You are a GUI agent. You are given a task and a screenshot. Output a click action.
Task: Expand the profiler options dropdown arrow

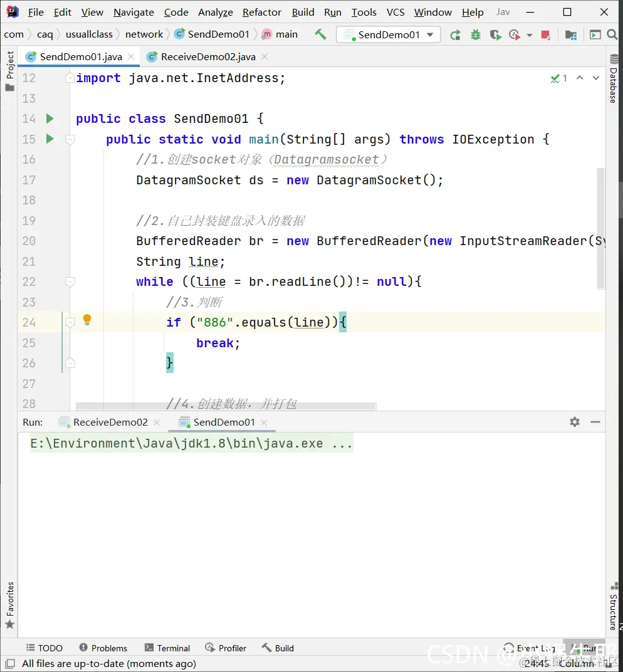(x=530, y=35)
